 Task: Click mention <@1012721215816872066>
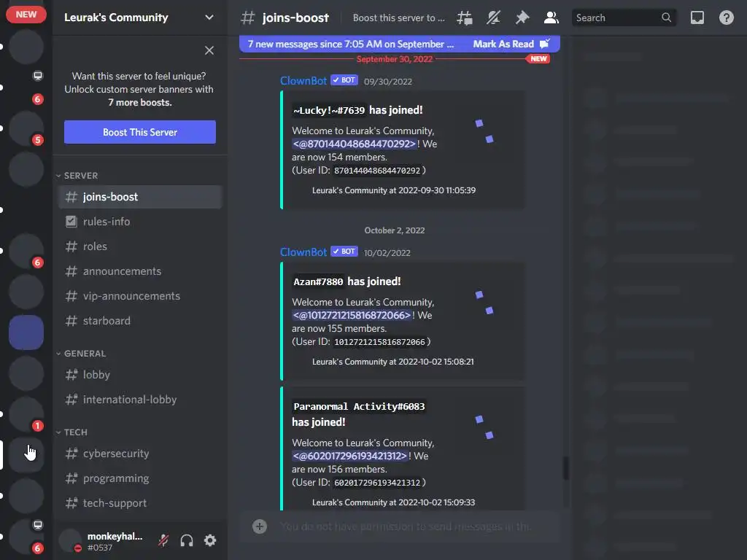tap(352, 315)
